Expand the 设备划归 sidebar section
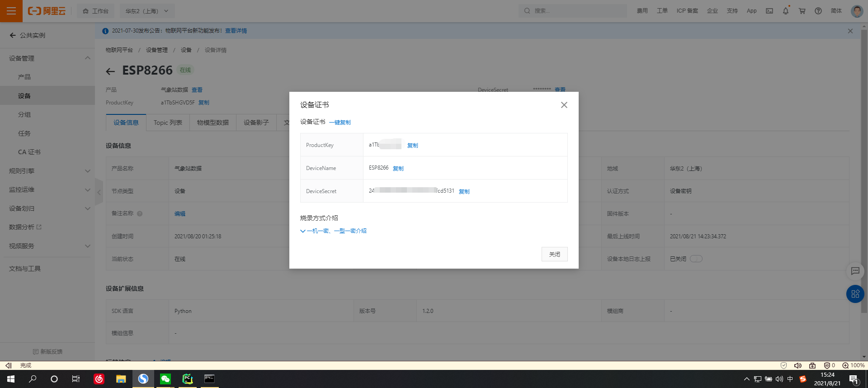The image size is (868, 388). pos(47,208)
